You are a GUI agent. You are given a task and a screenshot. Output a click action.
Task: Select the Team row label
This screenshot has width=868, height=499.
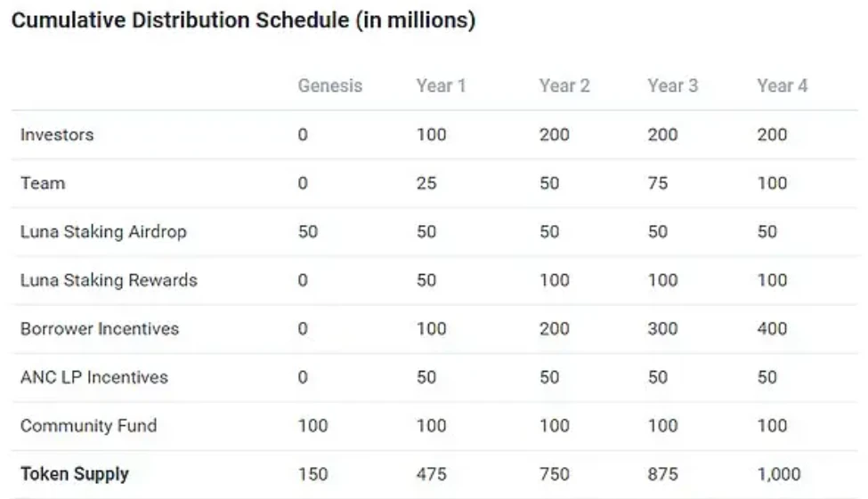click(x=43, y=183)
